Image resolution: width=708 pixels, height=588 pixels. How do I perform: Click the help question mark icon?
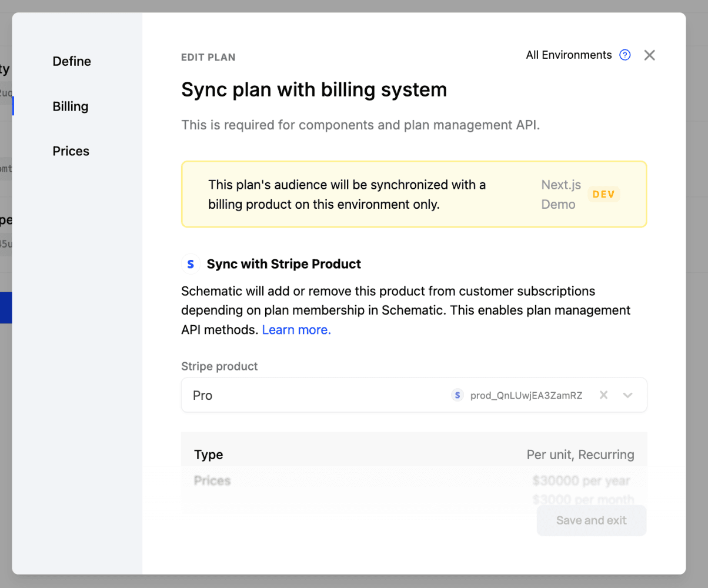[x=625, y=55]
